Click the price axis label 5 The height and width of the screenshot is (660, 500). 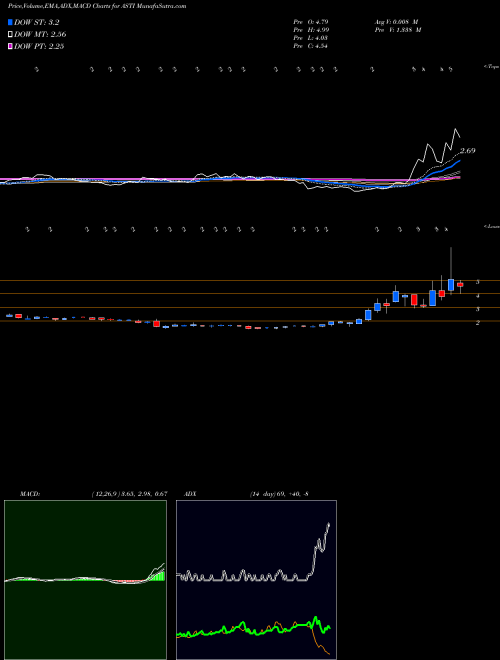[x=477, y=282]
